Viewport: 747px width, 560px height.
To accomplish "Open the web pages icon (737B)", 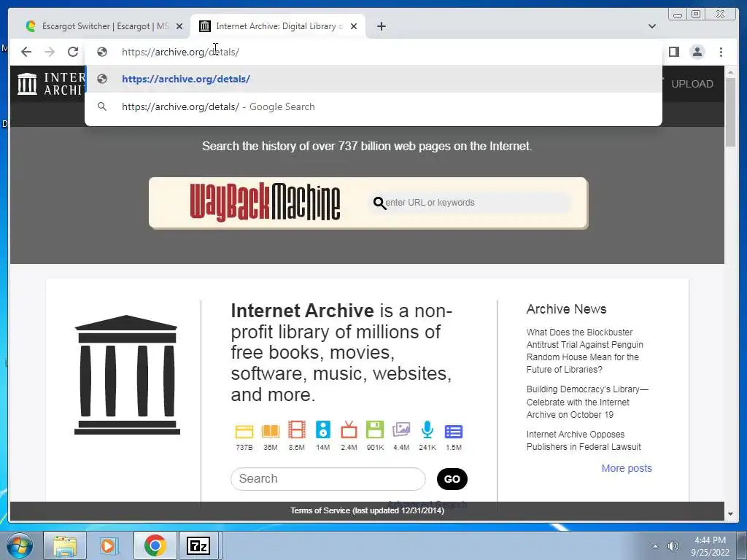I will coord(244,430).
